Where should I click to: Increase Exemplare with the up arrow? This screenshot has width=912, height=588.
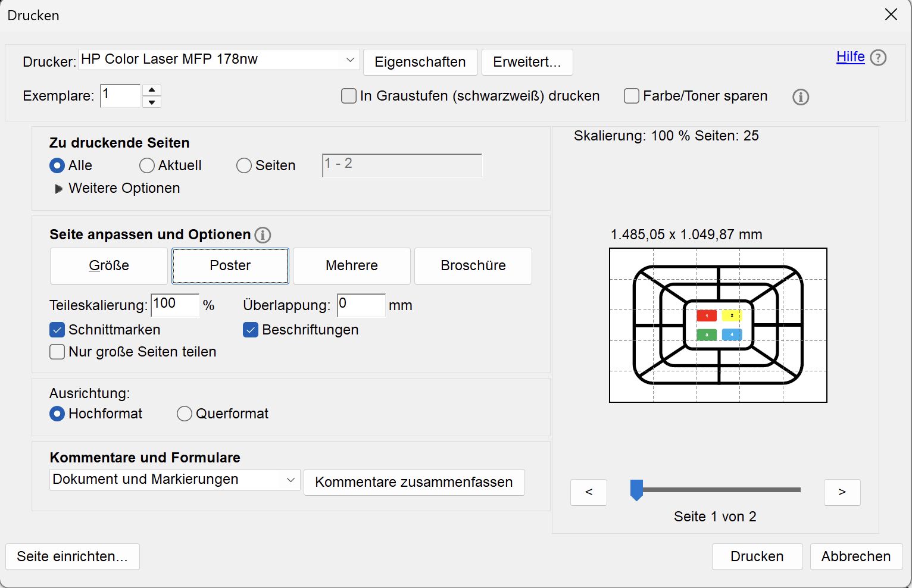[x=152, y=90]
